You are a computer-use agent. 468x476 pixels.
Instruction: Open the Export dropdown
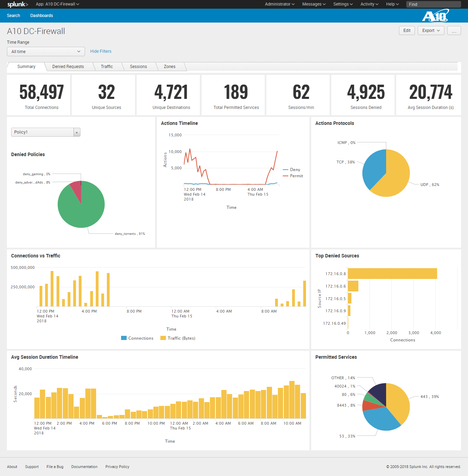coord(431,31)
